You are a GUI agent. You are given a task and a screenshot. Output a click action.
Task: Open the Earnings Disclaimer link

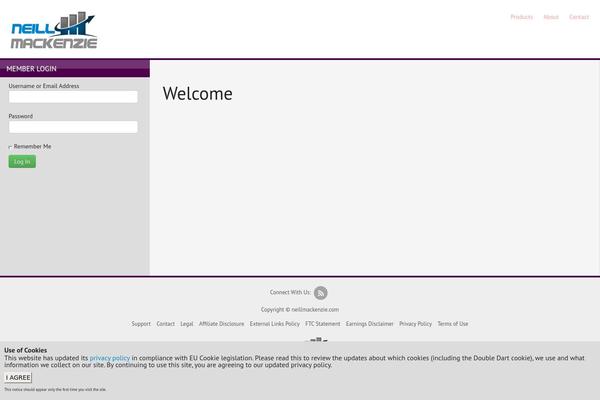point(370,324)
